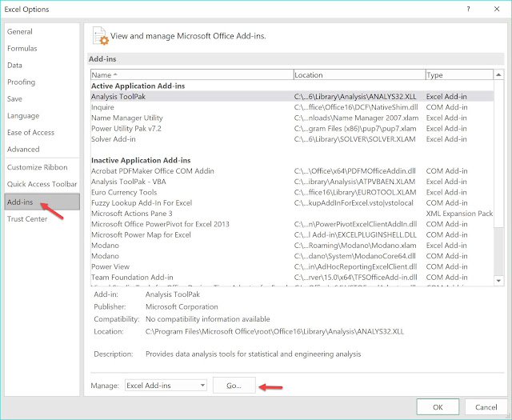The width and height of the screenshot is (512, 420).
Task: Click the full ANALYS32.XLL location path
Action: (x=274, y=331)
